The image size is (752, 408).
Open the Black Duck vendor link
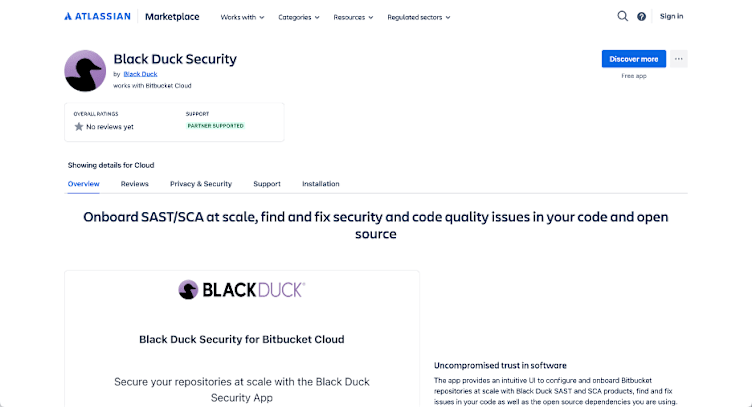coord(141,74)
